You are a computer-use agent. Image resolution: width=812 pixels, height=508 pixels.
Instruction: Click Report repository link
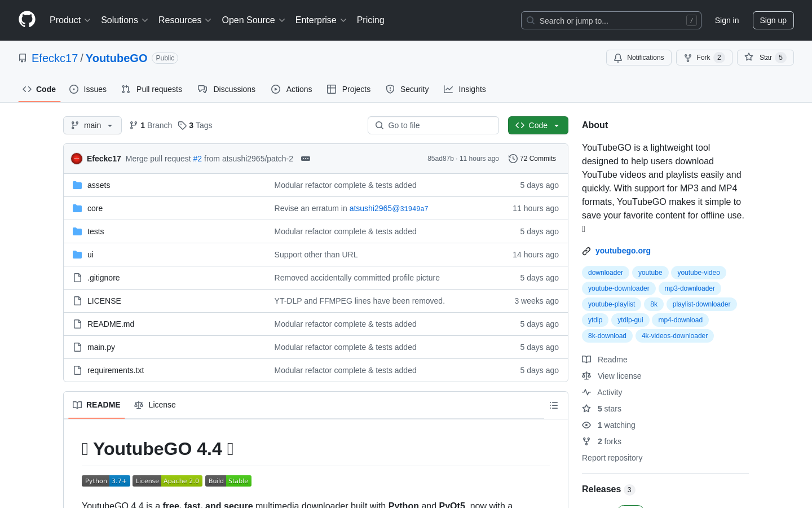pyautogui.click(x=612, y=458)
